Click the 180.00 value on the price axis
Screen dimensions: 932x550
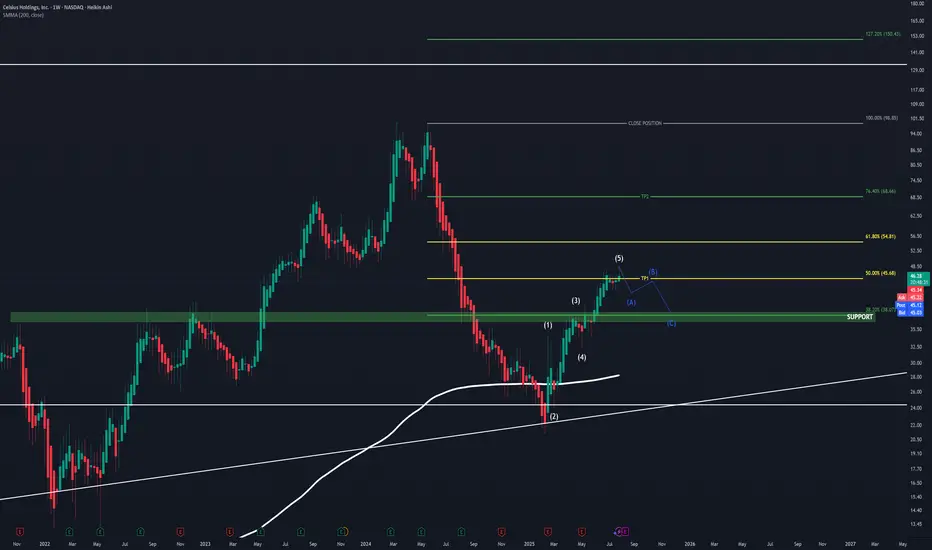(917, 4)
